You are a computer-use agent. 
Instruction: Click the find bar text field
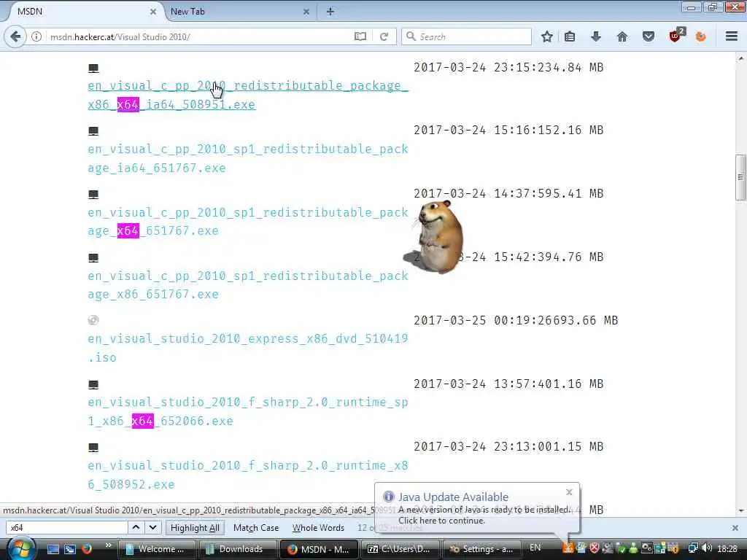coord(66,528)
